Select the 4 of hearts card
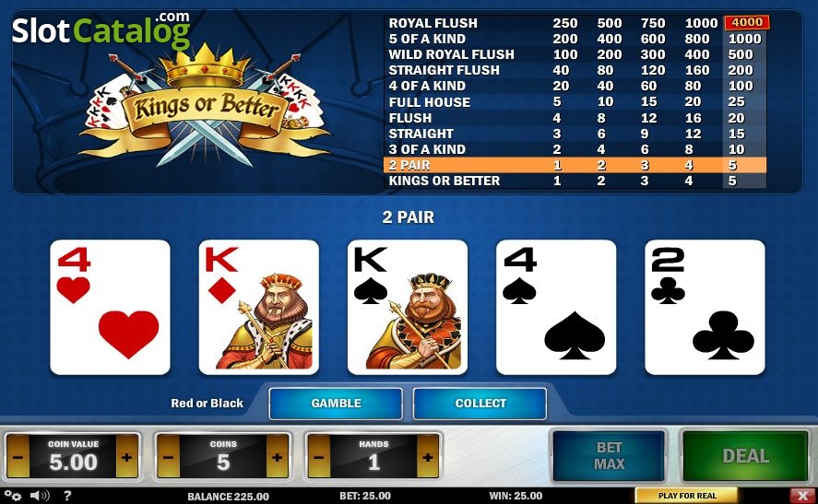 tap(110, 307)
